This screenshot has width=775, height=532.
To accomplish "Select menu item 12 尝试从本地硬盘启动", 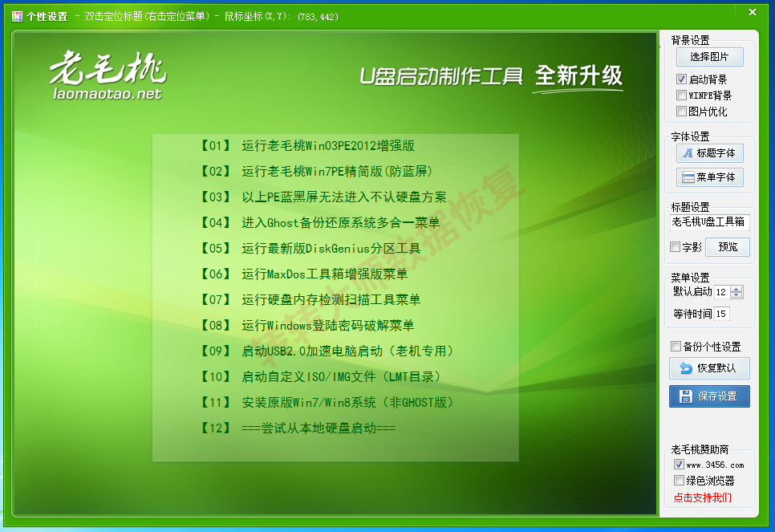I will [297, 428].
